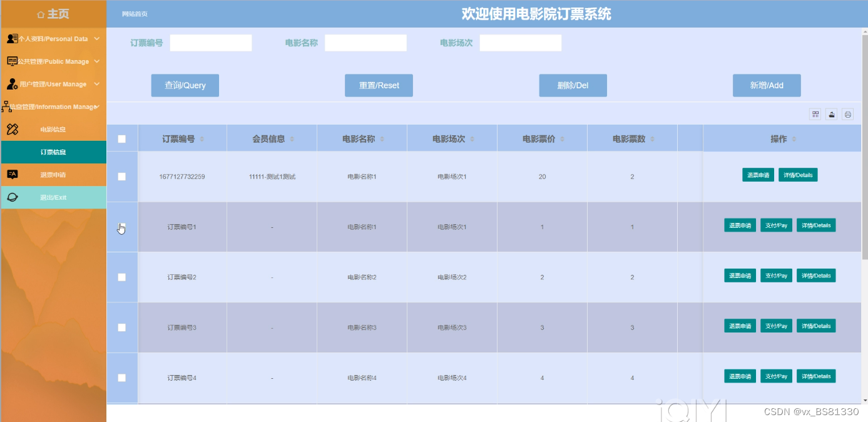The image size is (868, 422).
Task: Click the ticket price cell "20"
Action: point(542,177)
